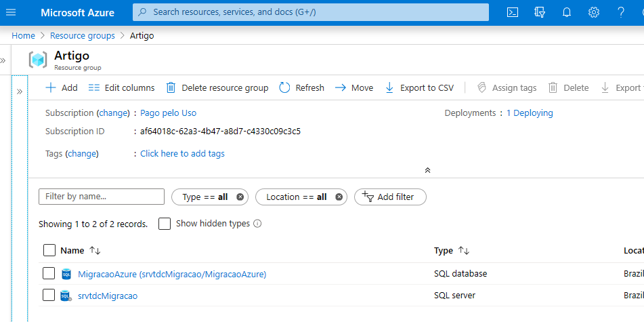Open portal settings gear
The image size is (644, 322).
(x=594, y=12)
